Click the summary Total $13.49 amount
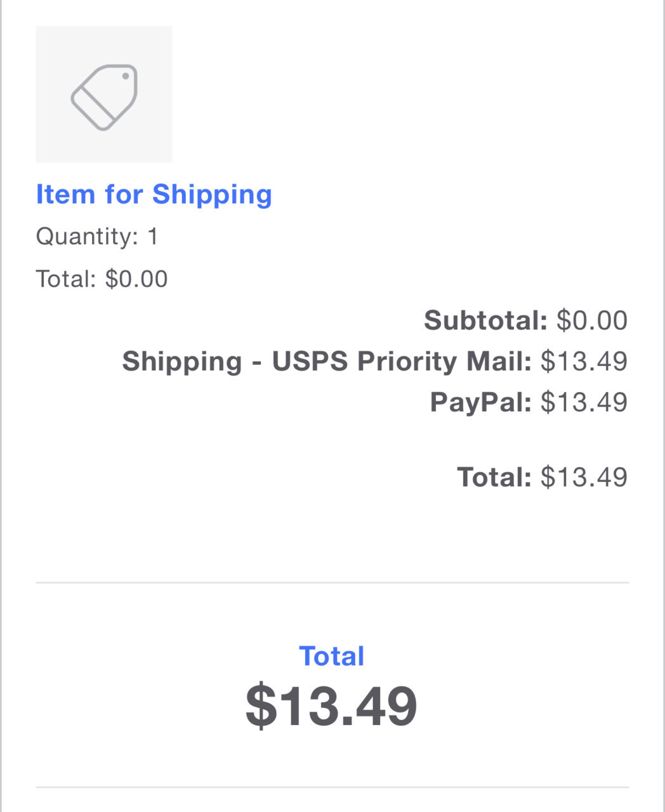The image size is (665, 812). (584, 477)
